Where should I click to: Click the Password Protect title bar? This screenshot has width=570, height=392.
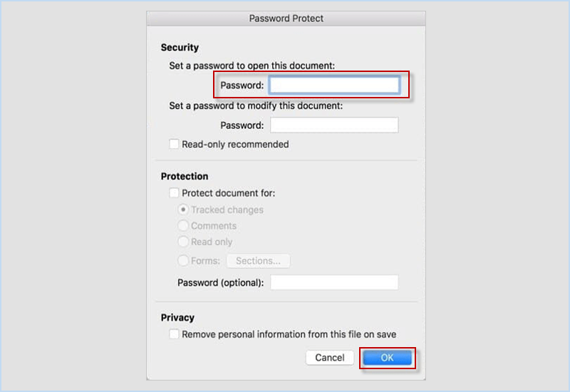point(286,19)
